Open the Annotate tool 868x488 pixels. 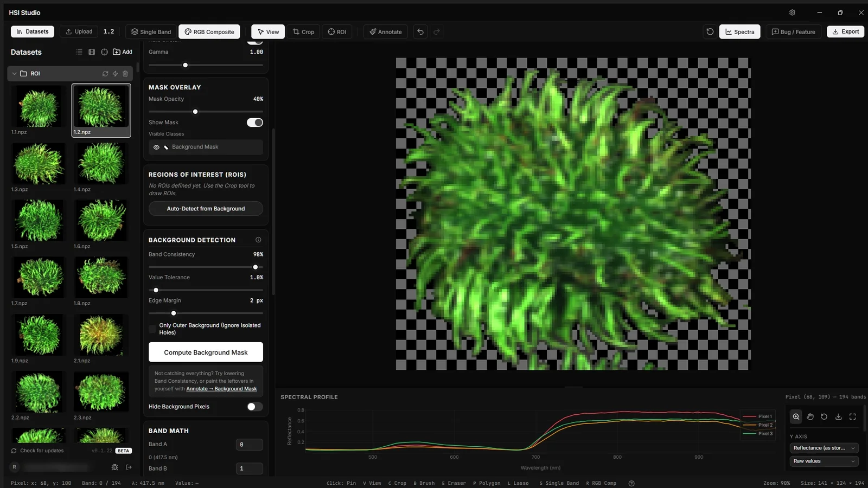pyautogui.click(x=386, y=32)
